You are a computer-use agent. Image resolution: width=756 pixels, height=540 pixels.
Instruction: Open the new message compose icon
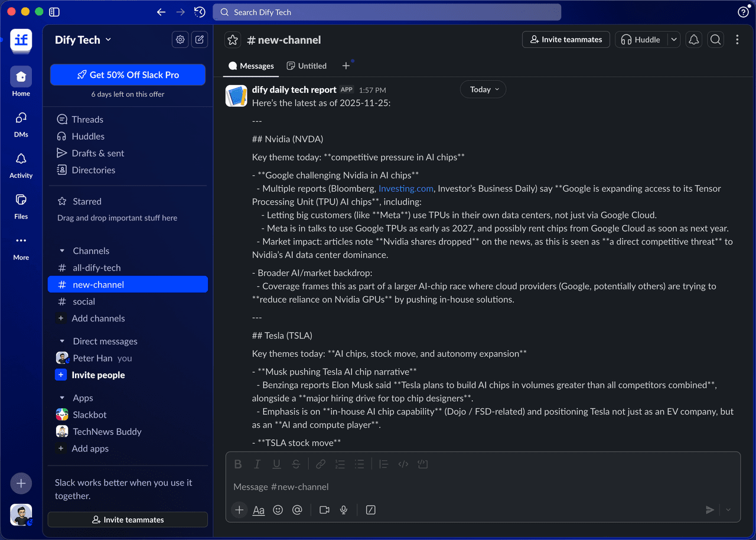200,40
